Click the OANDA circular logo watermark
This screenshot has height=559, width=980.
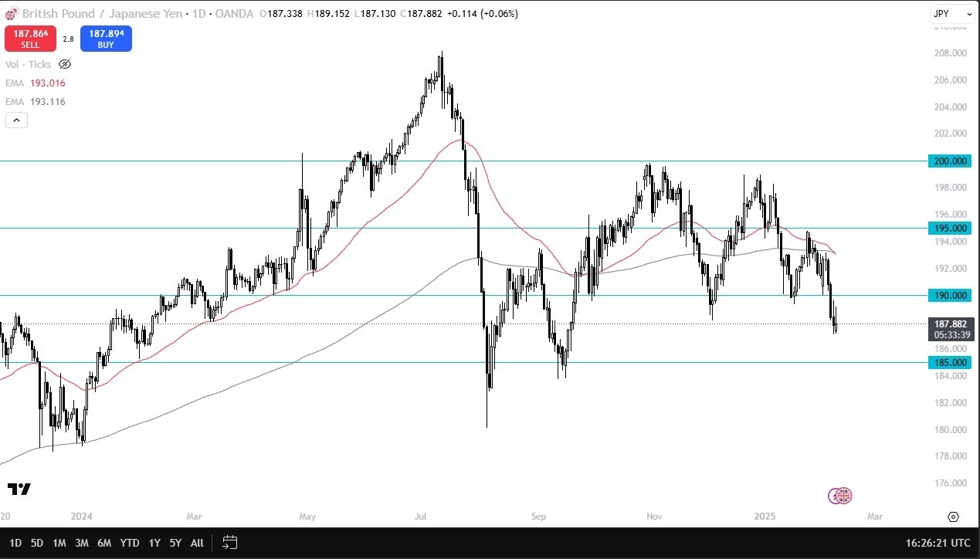coord(840,496)
